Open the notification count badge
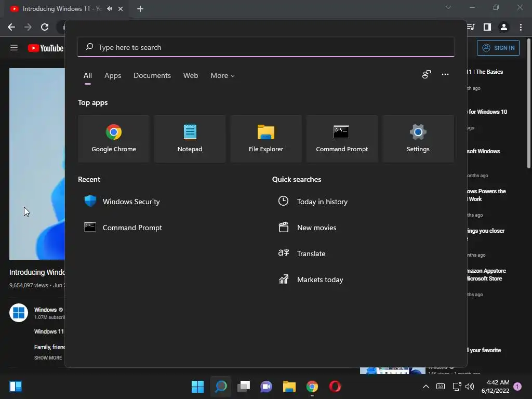 [x=517, y=386]
